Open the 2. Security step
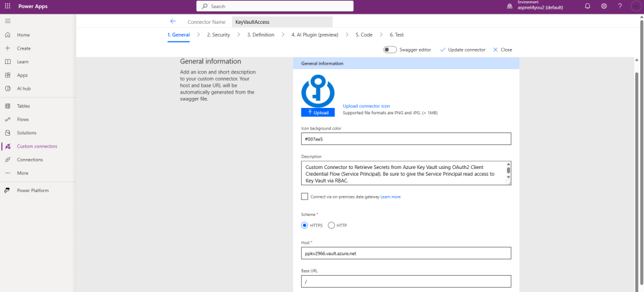Image resolution: width=644 pixels, height=292 pixels. point(218,35)
